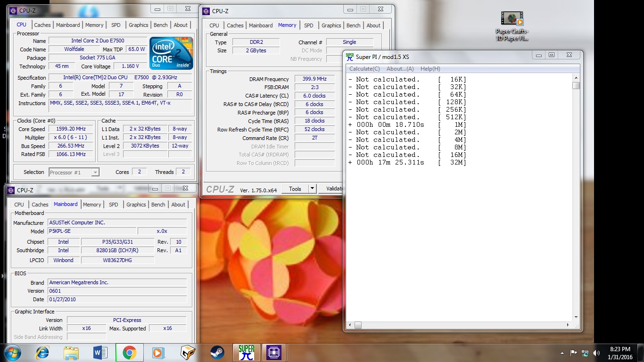
Task: Select the 1M result line in Super PI
Action: (x=407, y=125)
